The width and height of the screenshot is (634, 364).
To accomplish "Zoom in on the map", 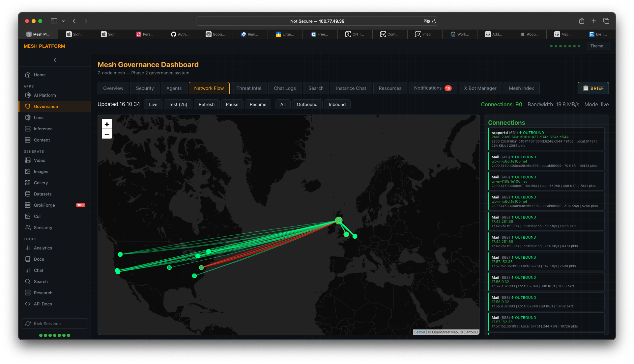I will (x=107, y=124).
